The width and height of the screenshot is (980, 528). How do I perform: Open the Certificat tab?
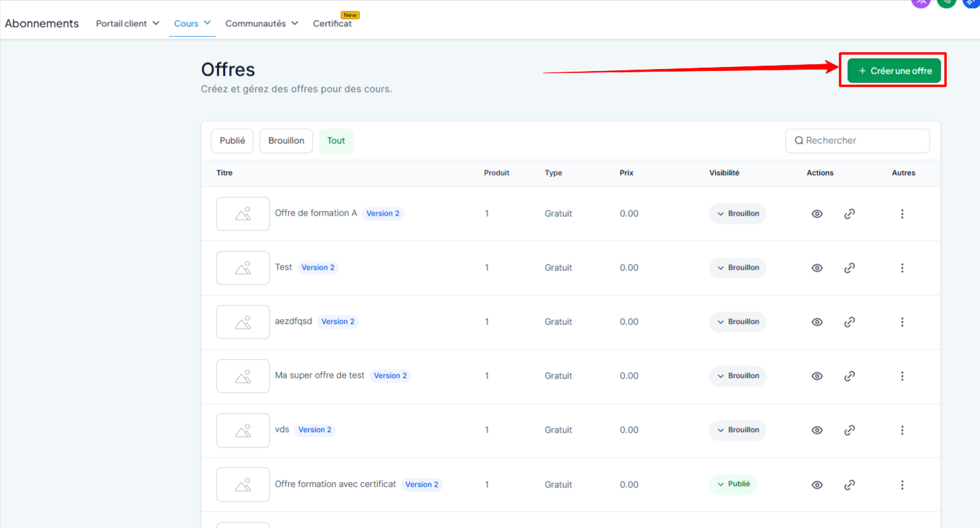332,24
